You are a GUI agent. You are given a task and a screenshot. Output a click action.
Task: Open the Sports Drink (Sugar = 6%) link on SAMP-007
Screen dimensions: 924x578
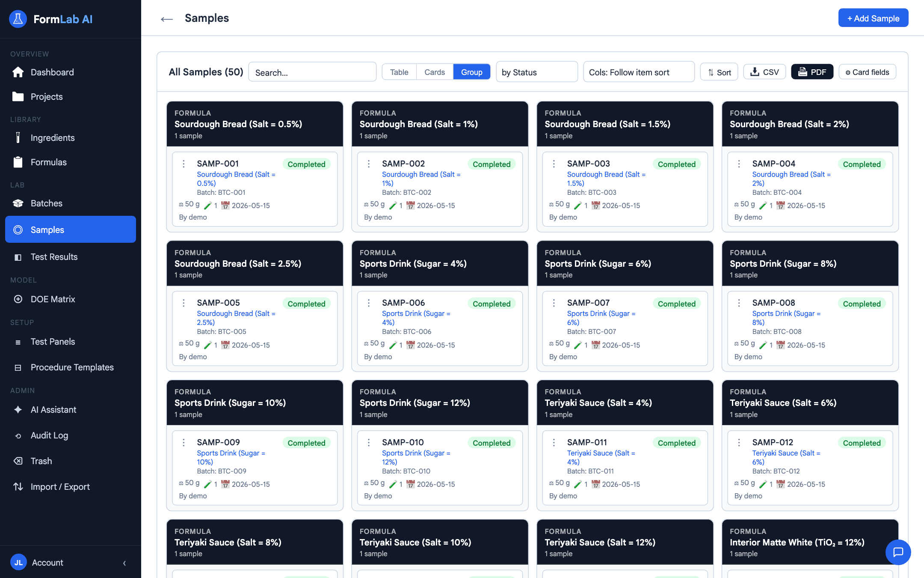coord(601,318)
